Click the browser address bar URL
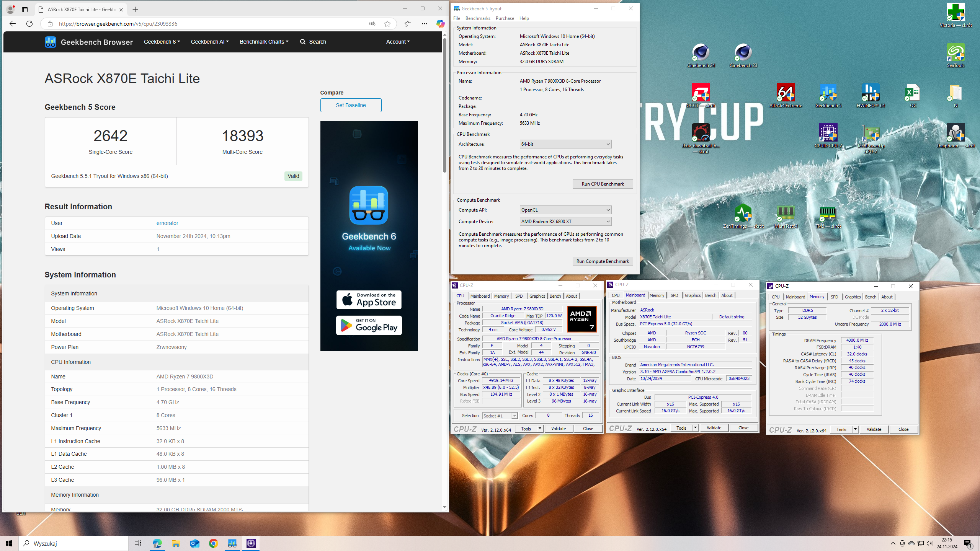Image resolution: width=980 pixels, height=551 pixels. [118, 24]
